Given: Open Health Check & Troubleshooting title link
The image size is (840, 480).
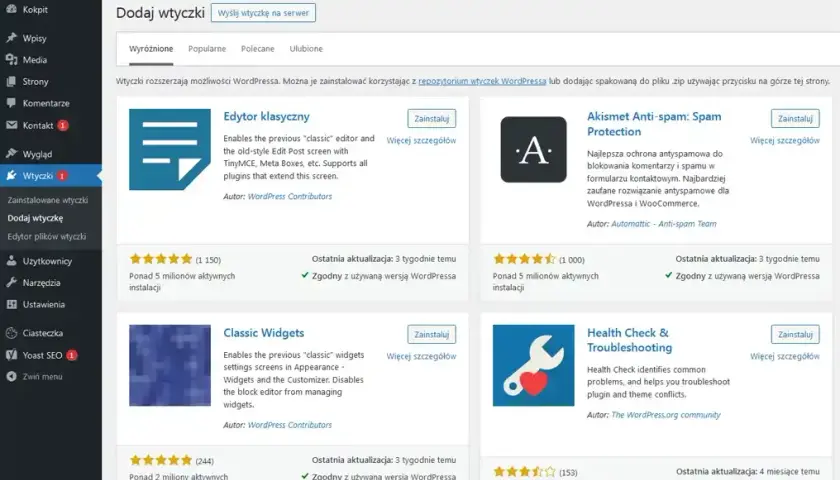Looking at the screenshot, I should tap(629, 340).
